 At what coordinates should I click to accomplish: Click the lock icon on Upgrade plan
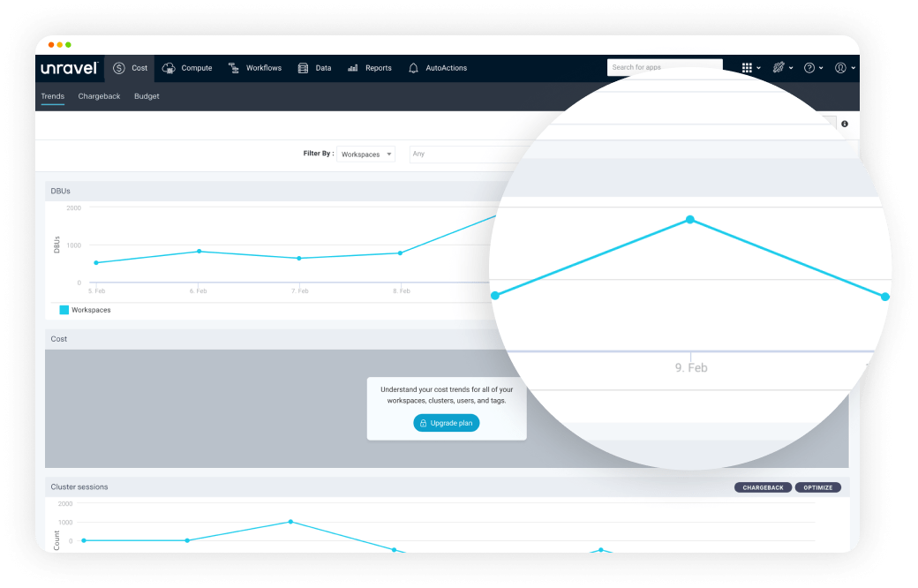(424, 423)
